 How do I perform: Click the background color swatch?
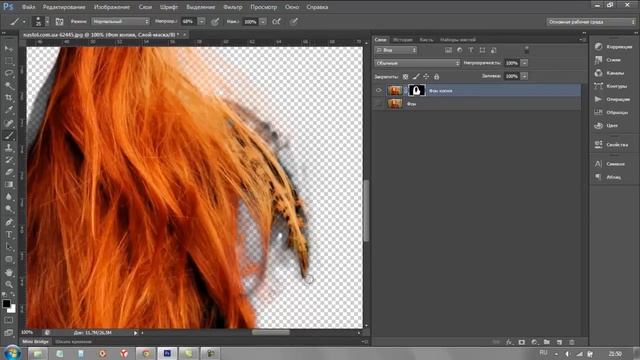(12, 309)
